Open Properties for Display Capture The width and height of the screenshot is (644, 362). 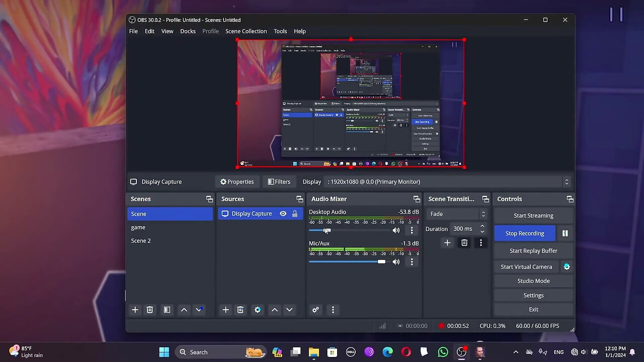click(237, 182)
